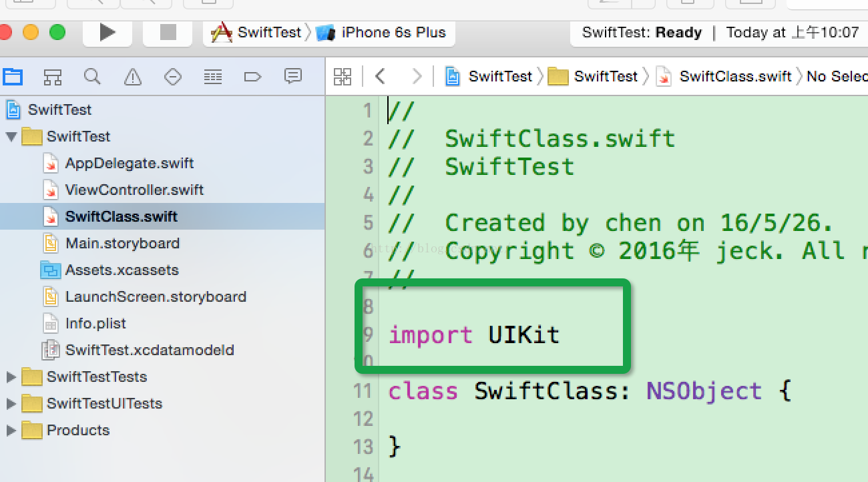Expand the SwiftTestUITests group
Screen dimensions: 868x482
coord(11,404)
